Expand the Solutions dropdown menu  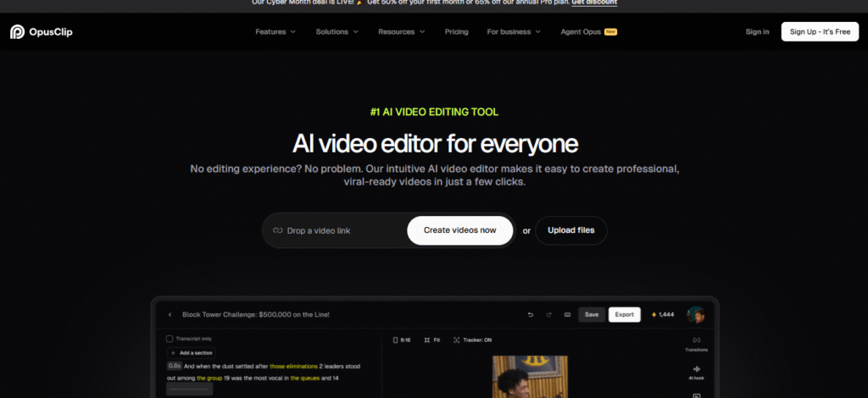pyautogui.click(x=337, y=32)
